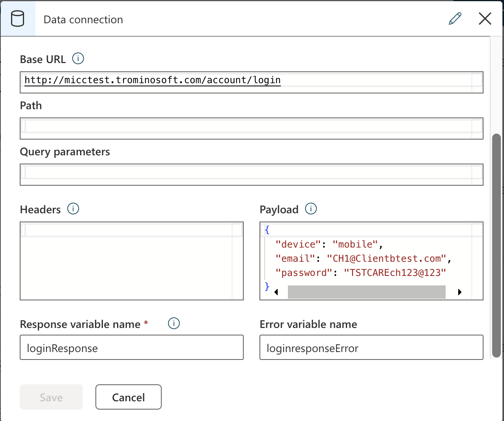504x421 pixels.
Task: Click the Data connection database icon
Action: point(18,18)
